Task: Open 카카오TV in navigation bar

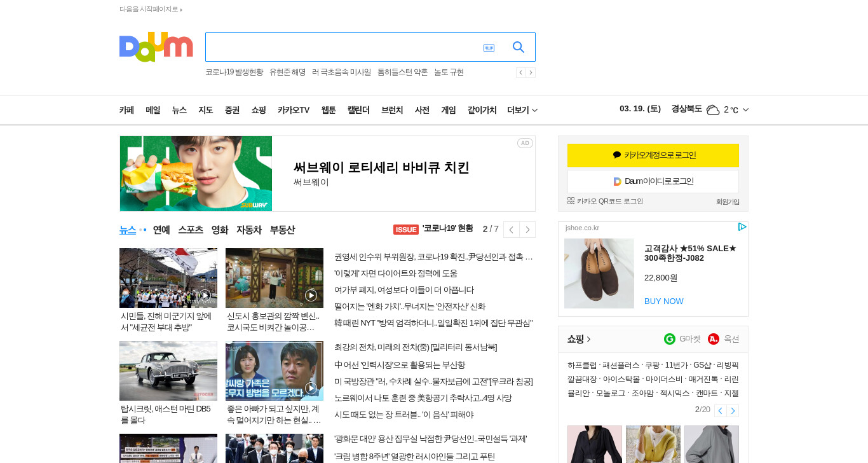Action: 294,110
